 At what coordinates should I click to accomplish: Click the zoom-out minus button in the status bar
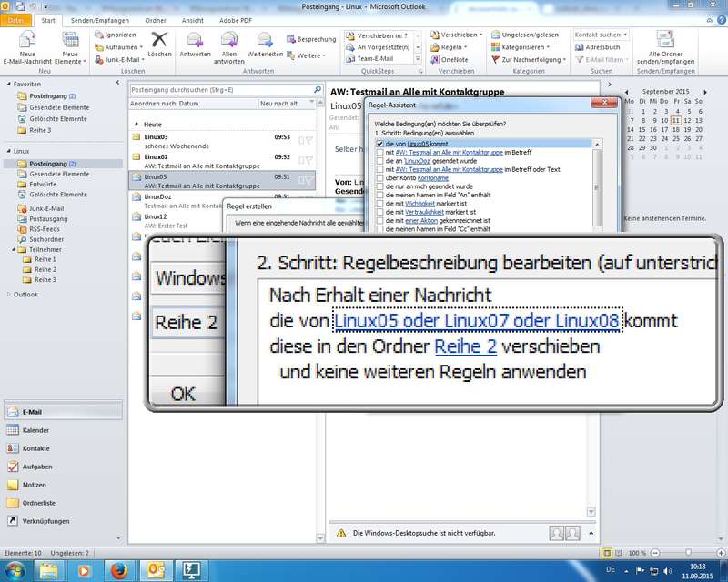coord(655,553)
